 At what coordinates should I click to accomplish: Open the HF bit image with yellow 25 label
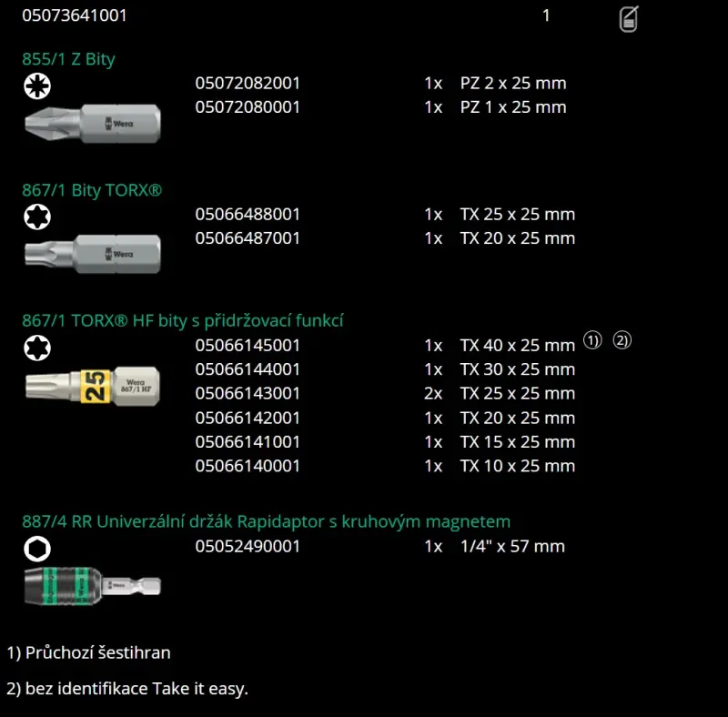point(92,385)
